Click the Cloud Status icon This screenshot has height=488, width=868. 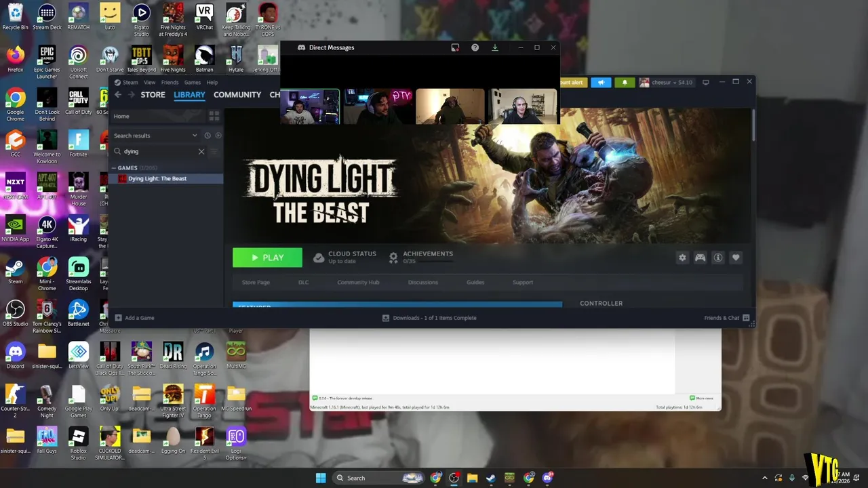coord(318,258)
